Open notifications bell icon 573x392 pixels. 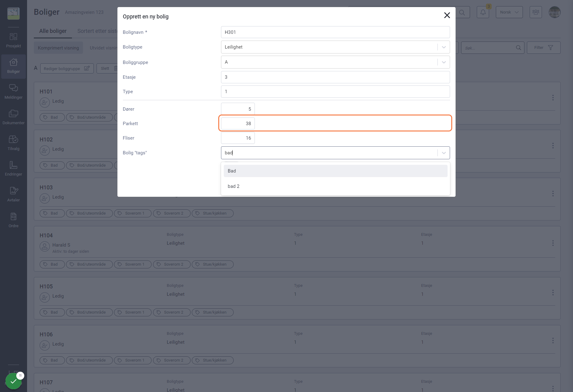tap(483, 12)
